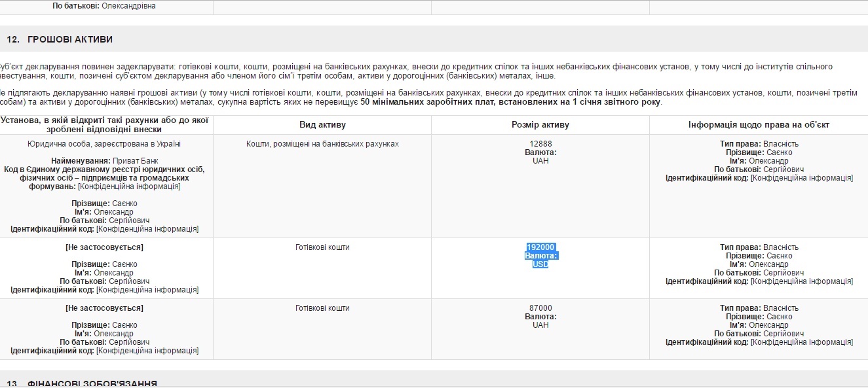Click "Кошти, розміщені на банківських рахунках" cell
The height and width of the screenshot is (388, 868).
[x=322, y=144]
